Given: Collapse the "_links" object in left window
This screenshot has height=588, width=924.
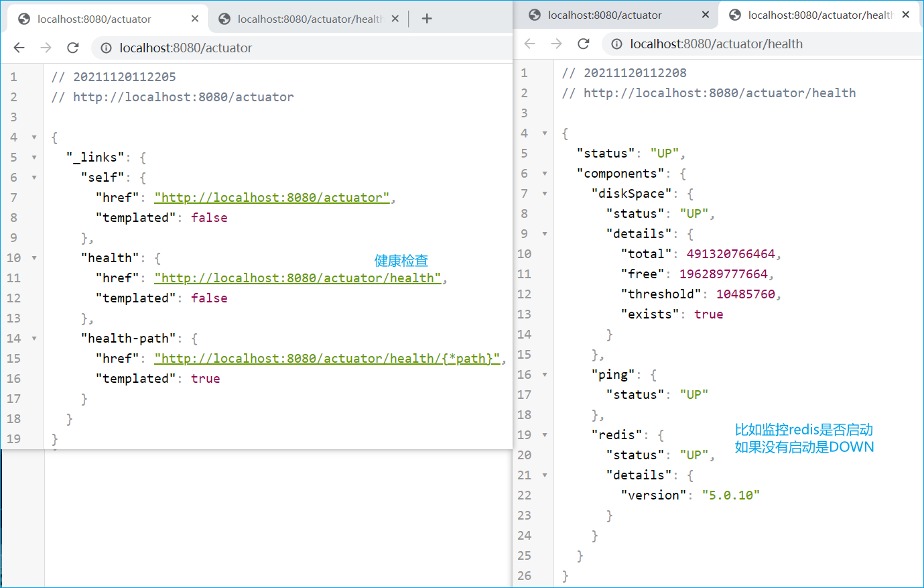Looking at the screenshot, I should 34,158.
